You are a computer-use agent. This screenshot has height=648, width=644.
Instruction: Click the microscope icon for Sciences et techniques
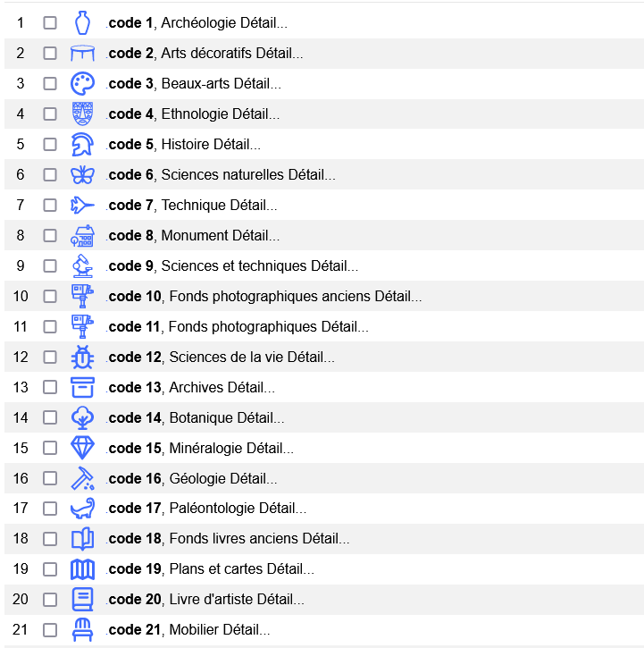82,266
